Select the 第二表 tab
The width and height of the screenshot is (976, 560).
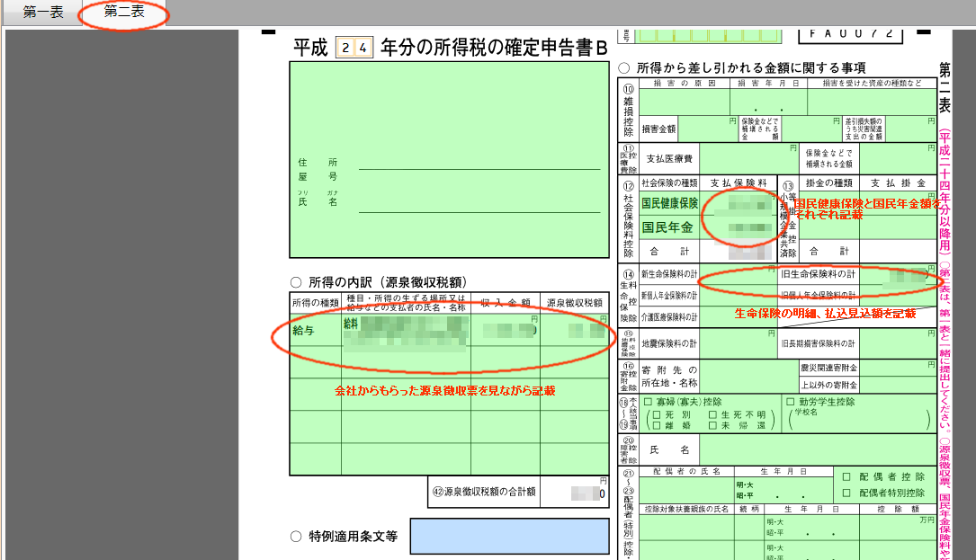pos(124,12)
